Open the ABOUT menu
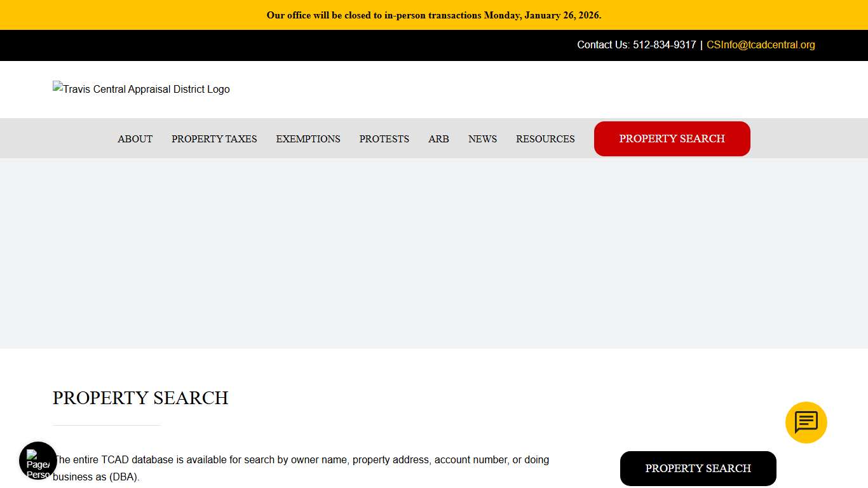The height and width of the screenshot is (488, 868). pyautogui.click(x=135, y=139)
